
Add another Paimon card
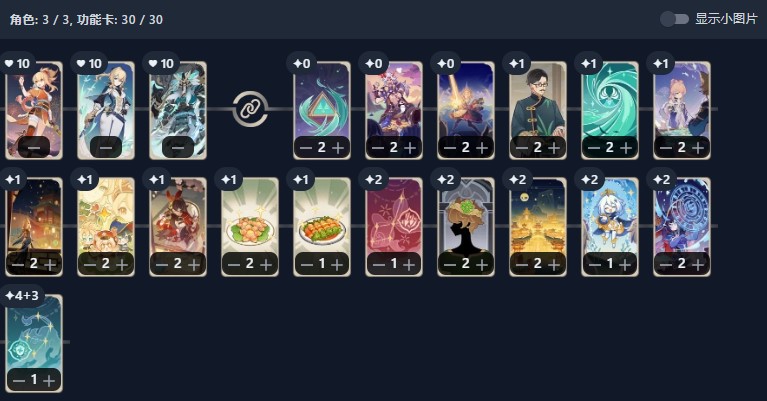coord(626,264)
